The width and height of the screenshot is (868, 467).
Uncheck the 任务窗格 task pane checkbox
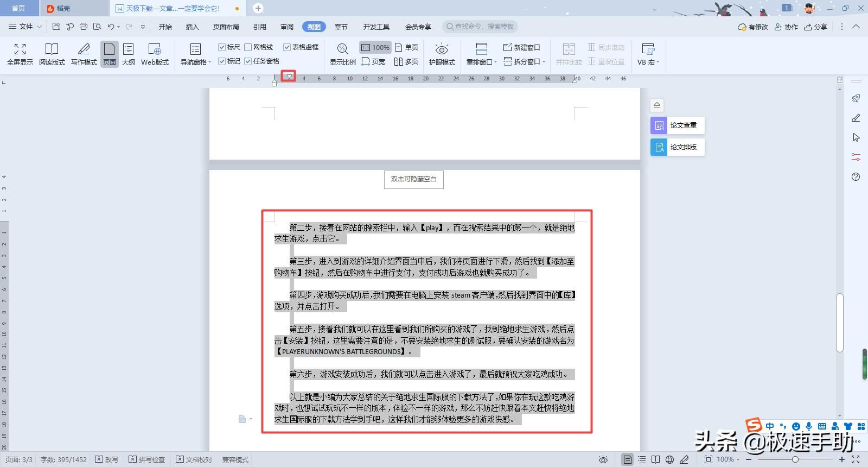click(248, 61)
